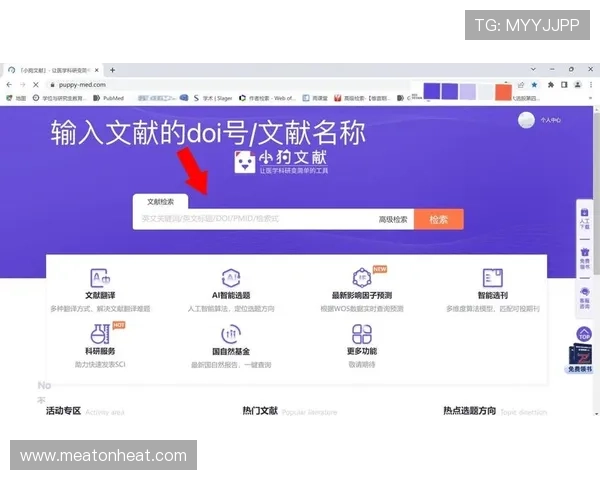Viewport: 600px width, 480px height.
Task: Click the browser forward arrow
Action: point(23,85)
